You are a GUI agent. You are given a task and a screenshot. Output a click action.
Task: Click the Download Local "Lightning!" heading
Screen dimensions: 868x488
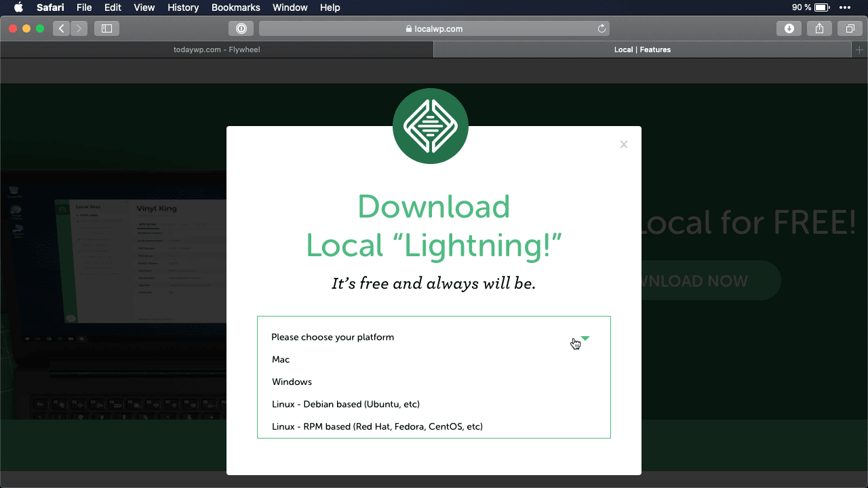coord(434,226)
